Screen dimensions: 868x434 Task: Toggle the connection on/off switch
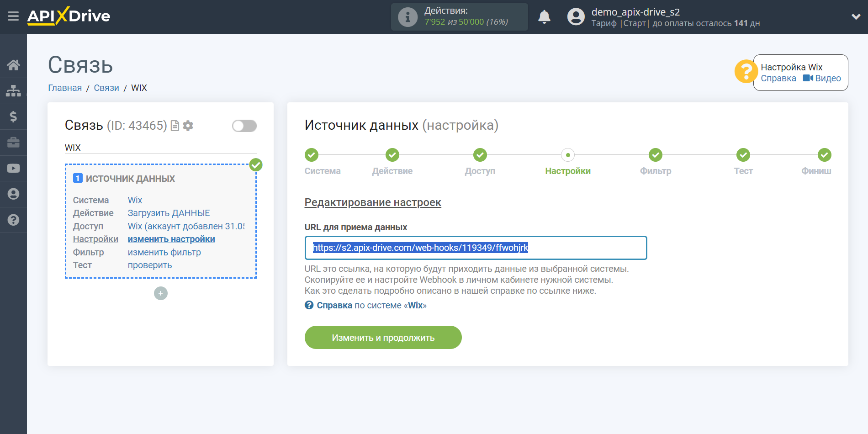click(x=244, y=126)
